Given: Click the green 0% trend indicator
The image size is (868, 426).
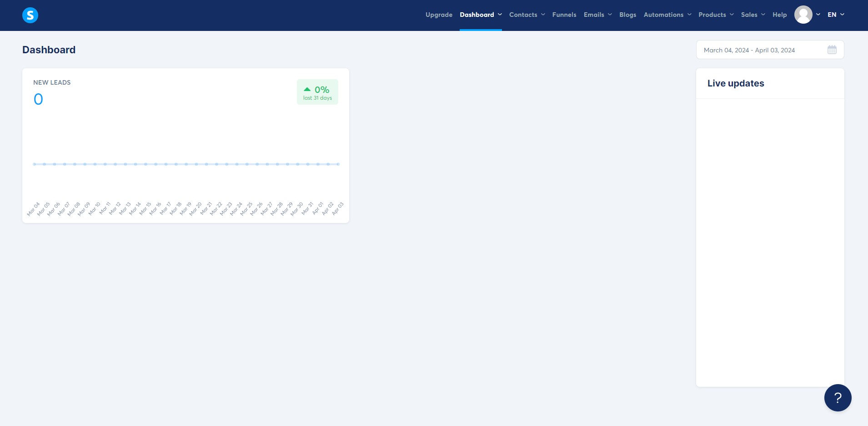Looking at the screenshot, I should [317, 92].
